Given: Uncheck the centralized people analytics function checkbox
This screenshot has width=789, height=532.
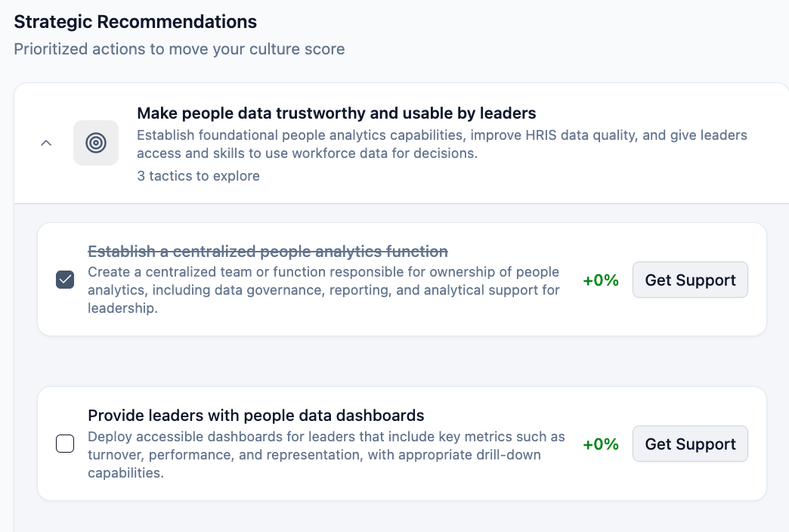Looking at the screenshot, I should [65, 280].
